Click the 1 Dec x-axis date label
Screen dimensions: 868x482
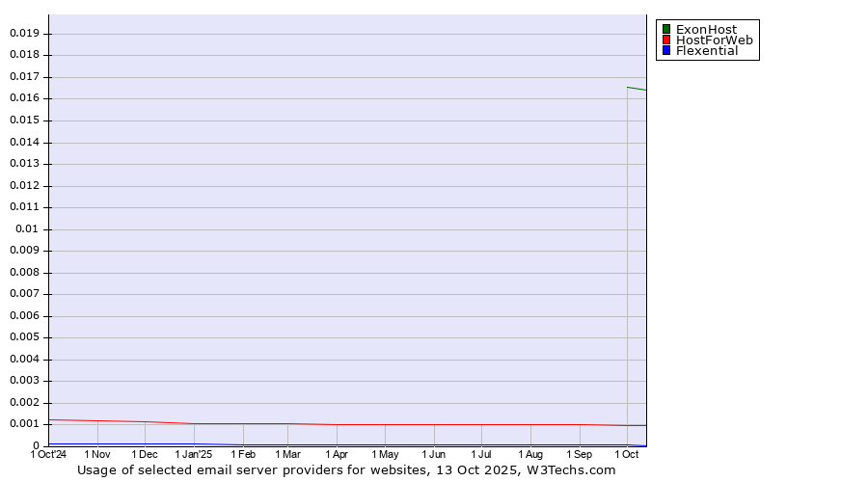pyautogui.click(x=145, y=454)
